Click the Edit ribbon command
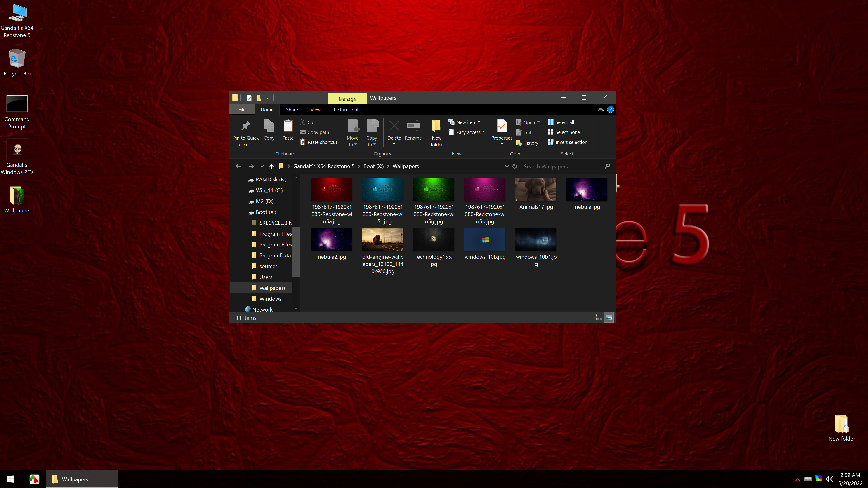This screenshot has height=488, width=868. coord(524,133)
